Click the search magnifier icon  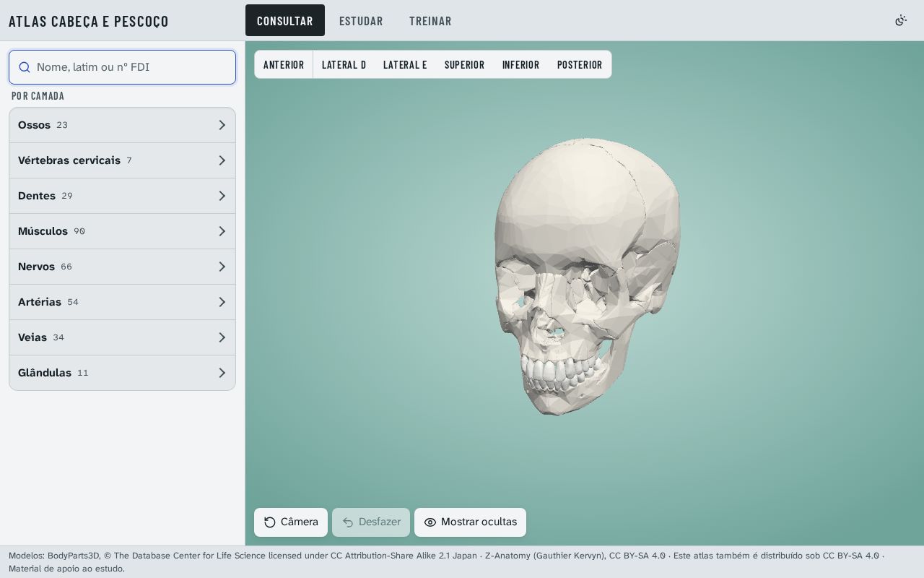pos(25,67)
